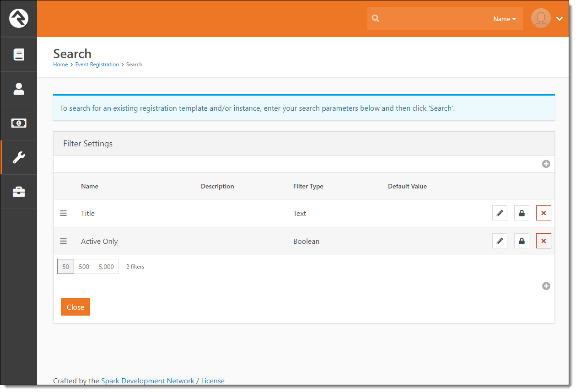Open the book icon in sidebar
The image size is (576, 392).
tap(19, 54)
